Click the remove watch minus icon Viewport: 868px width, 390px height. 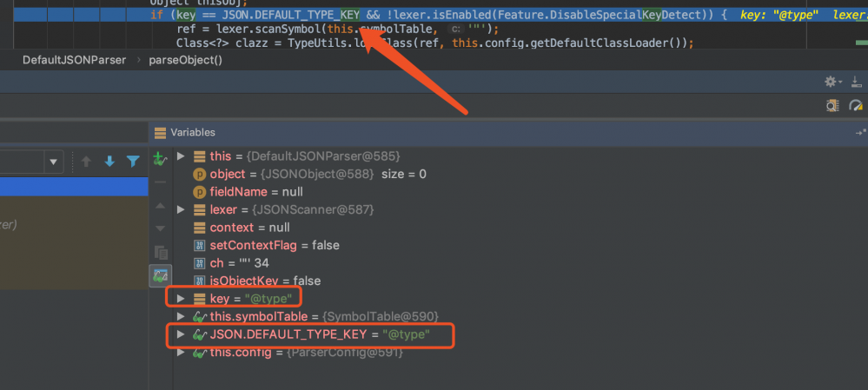tap(160, 182)
